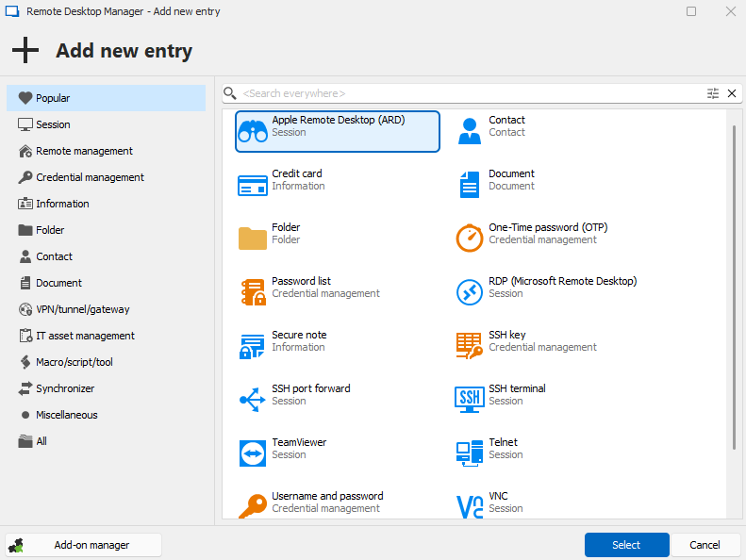This screenshot has height=560, width=746.
Task: Select the Miscellaneous category
Action: 106,415
